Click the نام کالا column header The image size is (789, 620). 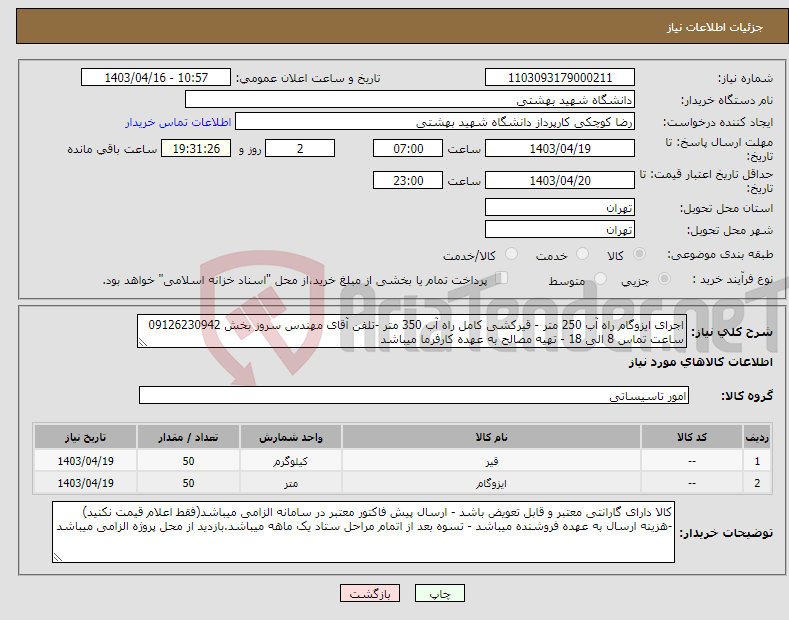click(491, 437)
